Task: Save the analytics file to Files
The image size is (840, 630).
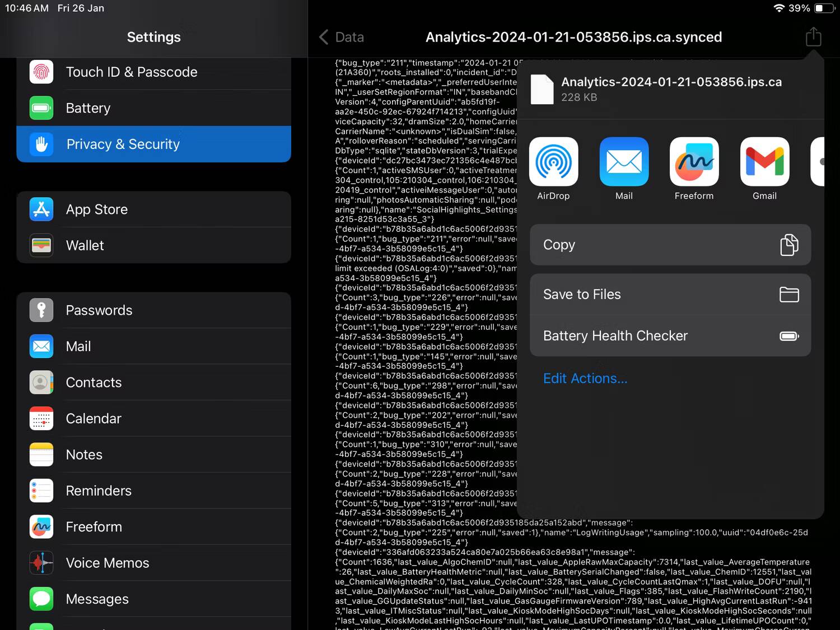Action: (670, 294)
